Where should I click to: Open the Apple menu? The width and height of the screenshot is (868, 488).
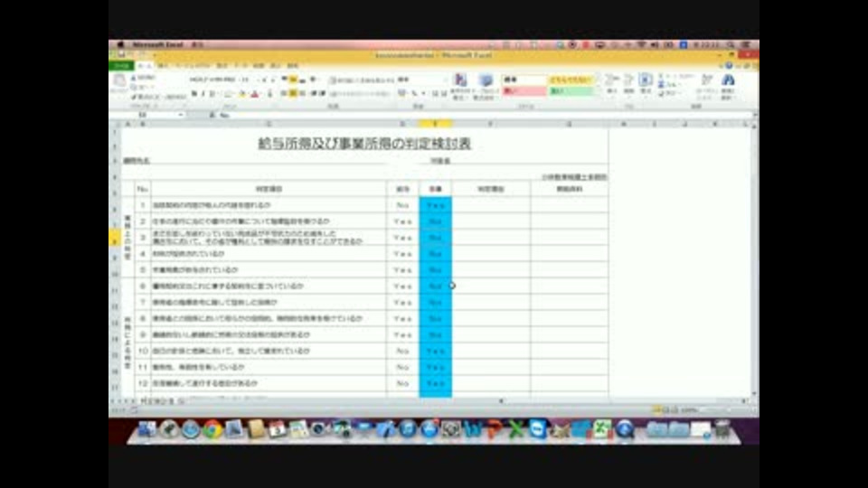119,45
